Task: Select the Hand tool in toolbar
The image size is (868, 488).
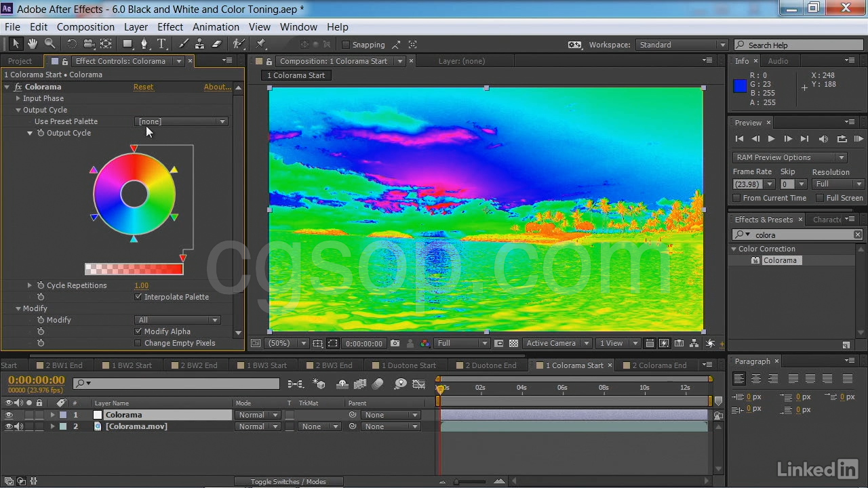Action: (x=32, y=44)
